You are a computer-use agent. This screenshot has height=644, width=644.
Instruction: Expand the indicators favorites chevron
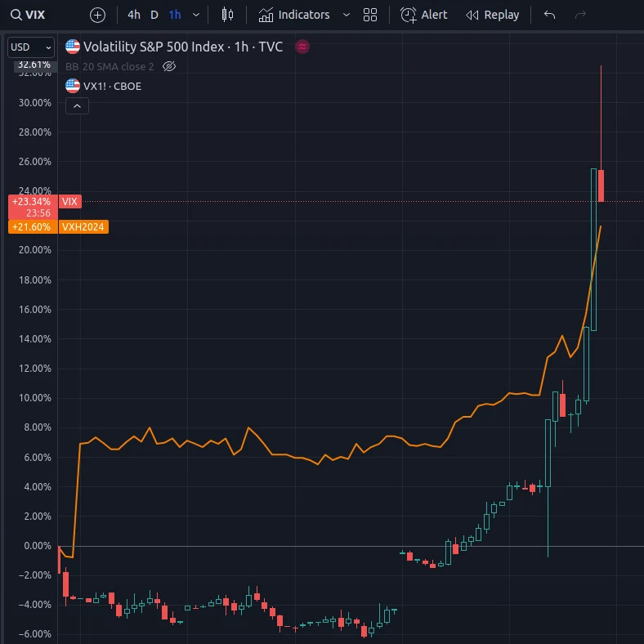[x=347, y=15]
